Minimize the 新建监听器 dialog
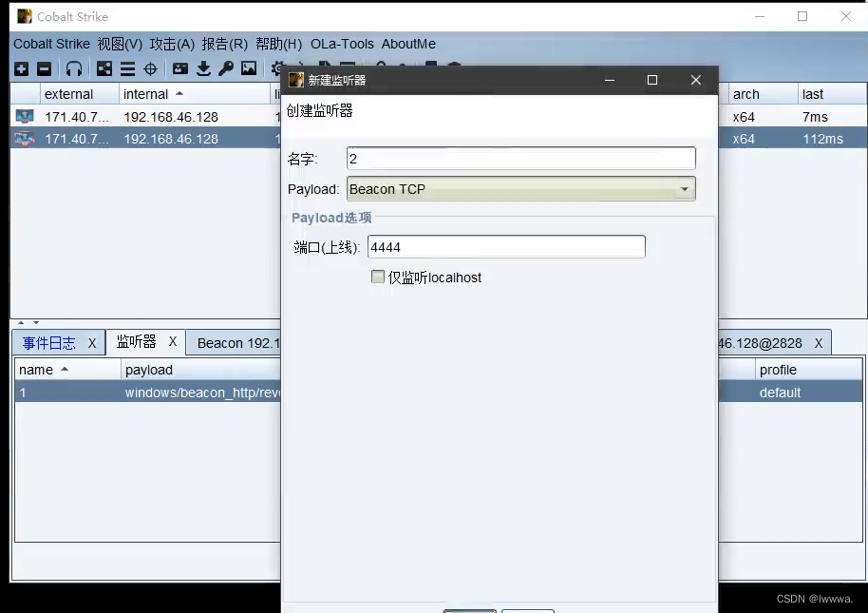This screenshot has height=613, width=868. (x=610, y=80)
